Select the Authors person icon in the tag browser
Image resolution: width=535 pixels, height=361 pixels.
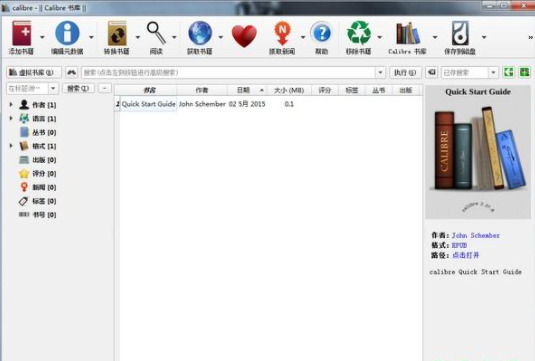(24, 105)
